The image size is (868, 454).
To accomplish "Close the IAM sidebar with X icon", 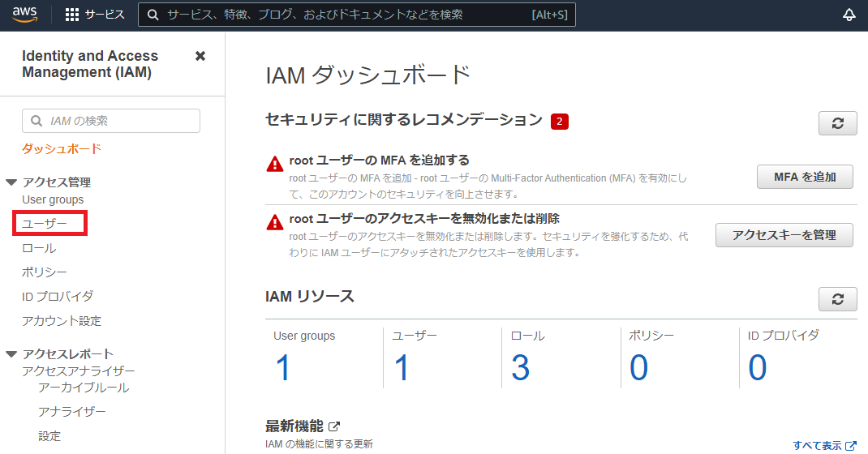I will 200,56.
